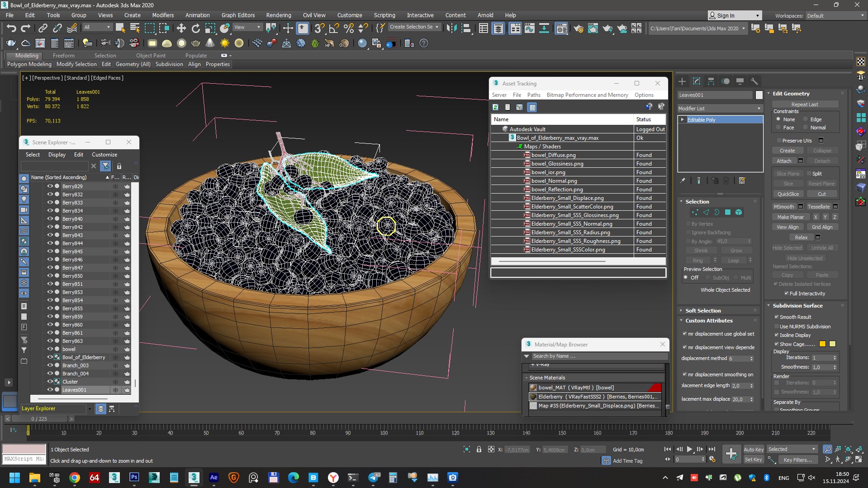Click the yellow Show Cage color swatch
Viewport: 868px width, 488px height.
click(822, 344)
